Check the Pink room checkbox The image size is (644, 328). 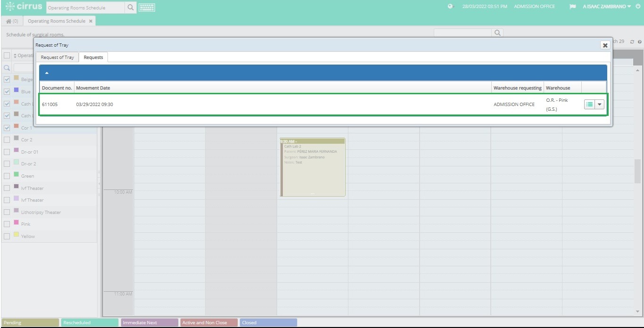point(7,224)
